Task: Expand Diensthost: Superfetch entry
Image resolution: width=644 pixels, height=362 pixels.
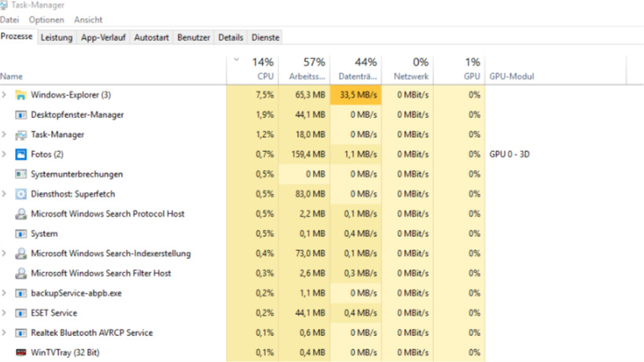Action: click(4, 194)
